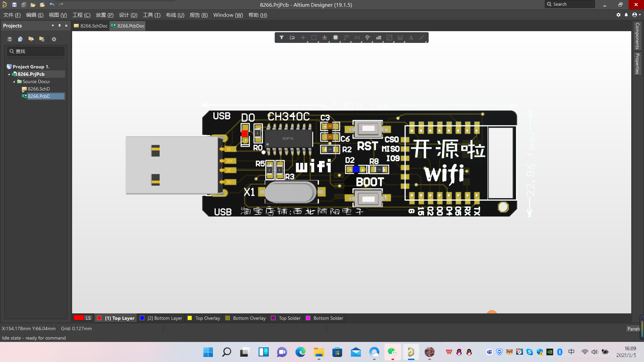Collapse the 8266.PrjPcb project node
Image resolution: width=644 pixels, height=362 pixels.
[x=9, y=74]
